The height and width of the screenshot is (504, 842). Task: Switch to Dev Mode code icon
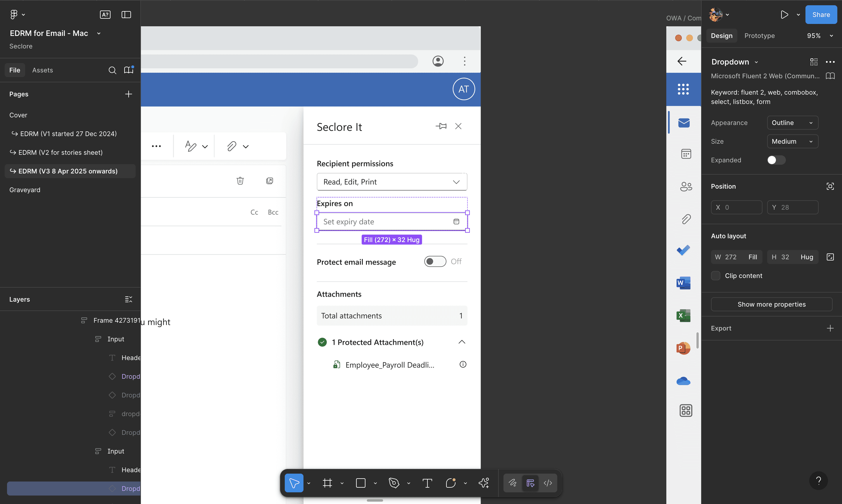[548, 483]
